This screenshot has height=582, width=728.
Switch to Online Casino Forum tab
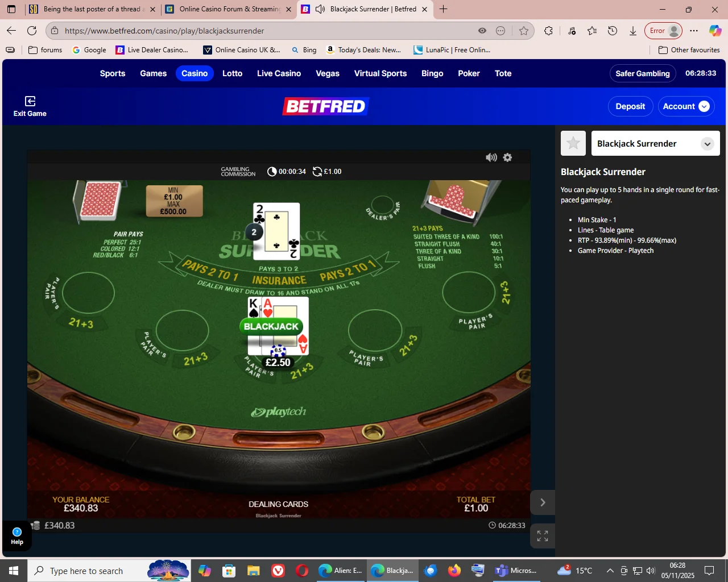[x=227, y=9]
